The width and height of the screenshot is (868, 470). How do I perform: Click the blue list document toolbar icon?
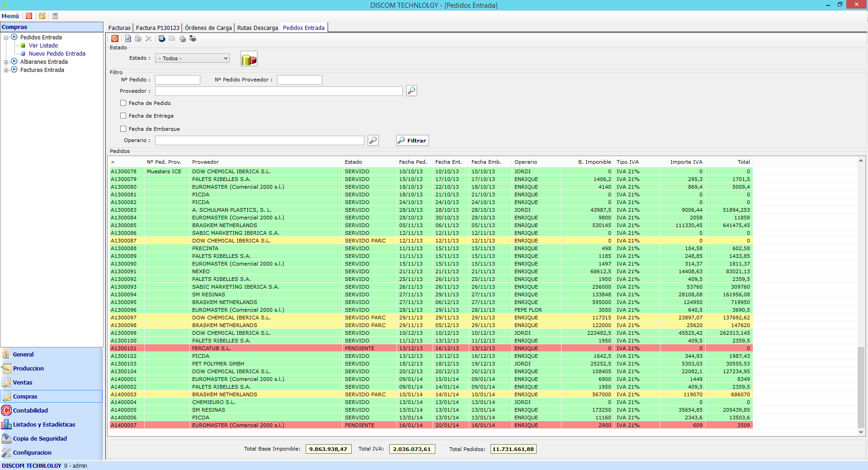click(x=161, y=38)
